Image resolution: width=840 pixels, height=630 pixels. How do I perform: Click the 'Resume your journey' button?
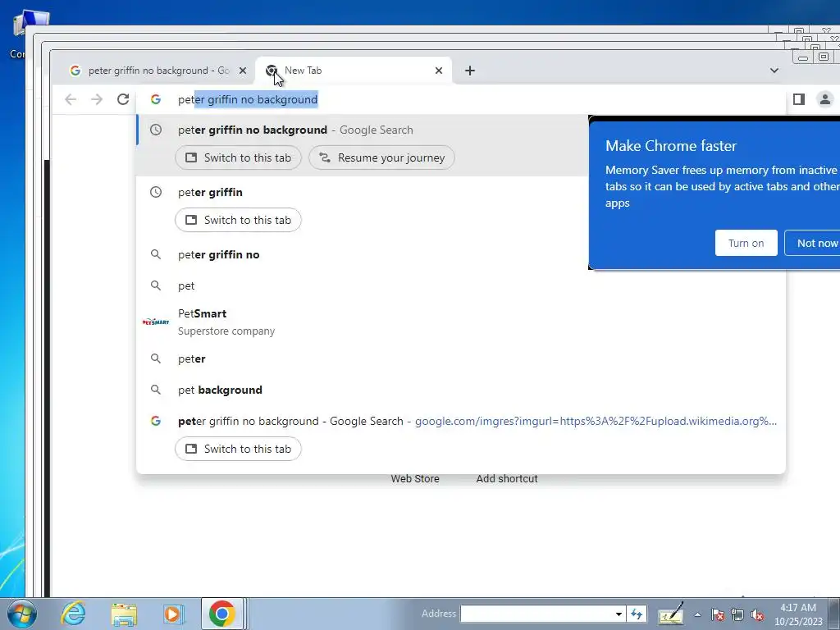(381, 158)
